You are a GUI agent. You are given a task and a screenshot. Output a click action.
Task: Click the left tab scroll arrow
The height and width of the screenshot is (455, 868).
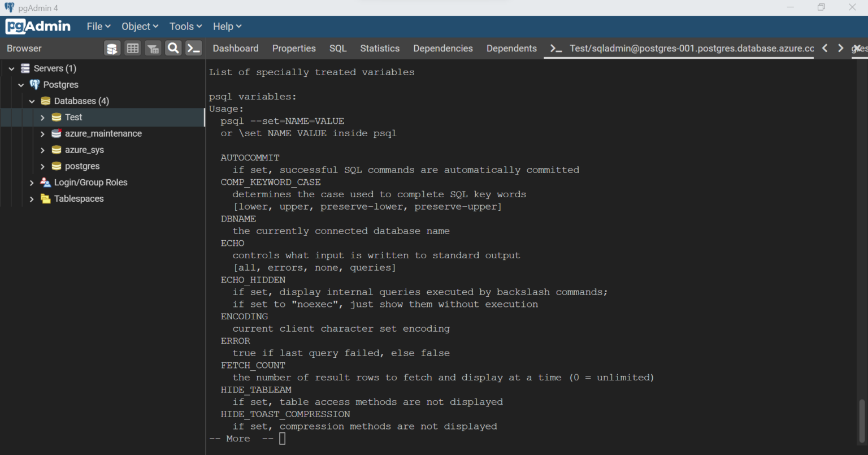click(824, 49)
